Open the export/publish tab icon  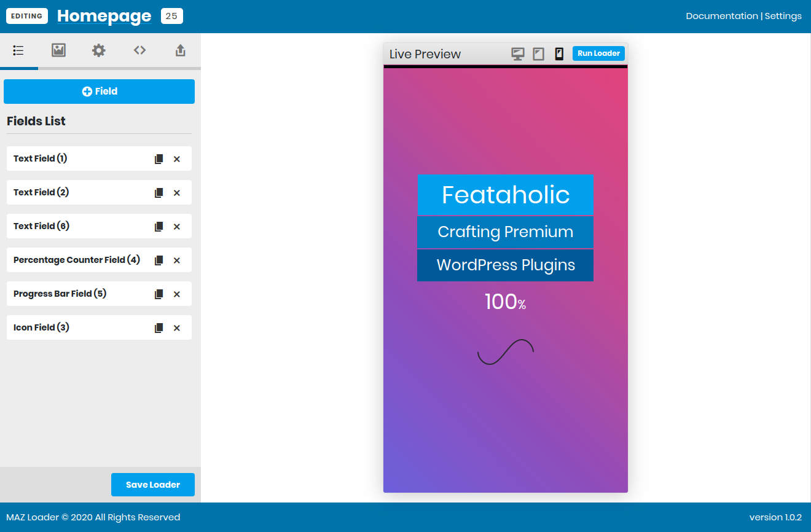180,50
